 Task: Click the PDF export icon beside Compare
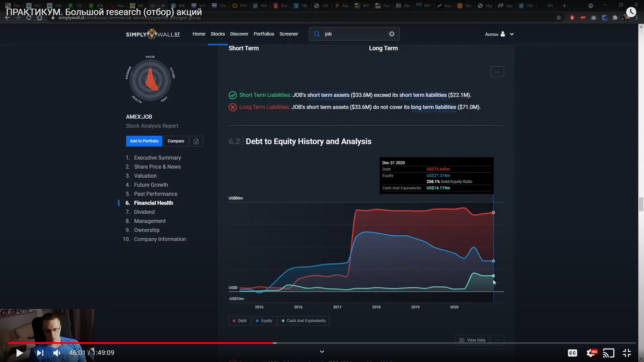(196, 141)
